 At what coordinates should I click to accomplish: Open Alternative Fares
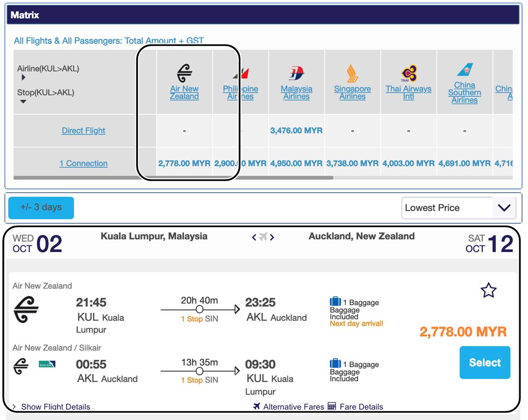(x=293, y=407)
